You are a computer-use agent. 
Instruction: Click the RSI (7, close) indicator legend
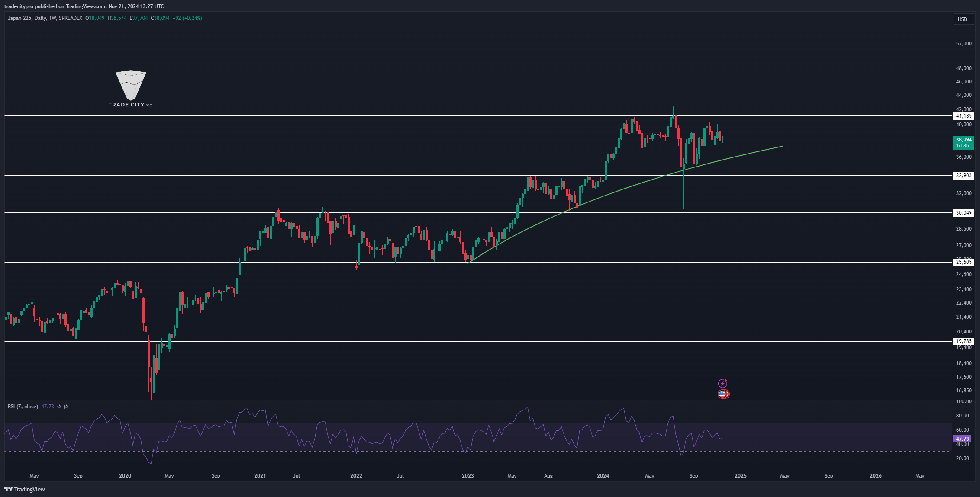[x=23, y=407]
